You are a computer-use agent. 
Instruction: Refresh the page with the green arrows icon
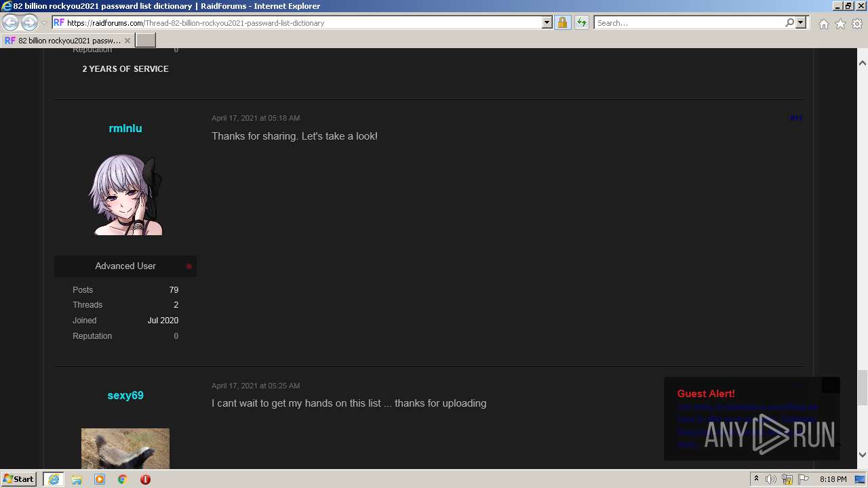point(582,22)
